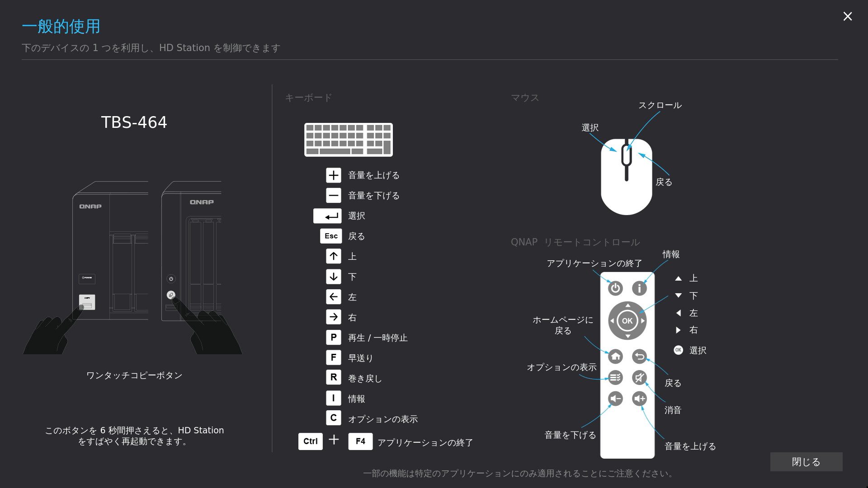The width and height of the screenshot is (868, 488).
Task: Click the F4 key icon
Action: [x=360, y=441]
